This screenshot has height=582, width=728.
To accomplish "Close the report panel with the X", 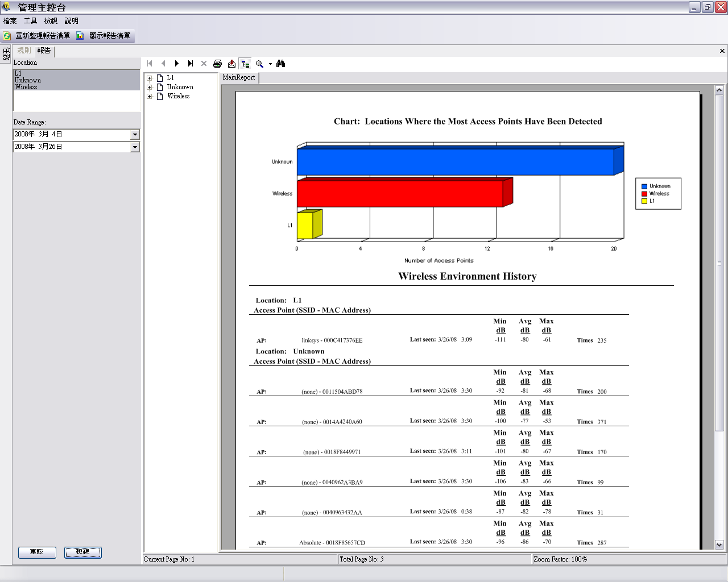I will click(722, 51).
